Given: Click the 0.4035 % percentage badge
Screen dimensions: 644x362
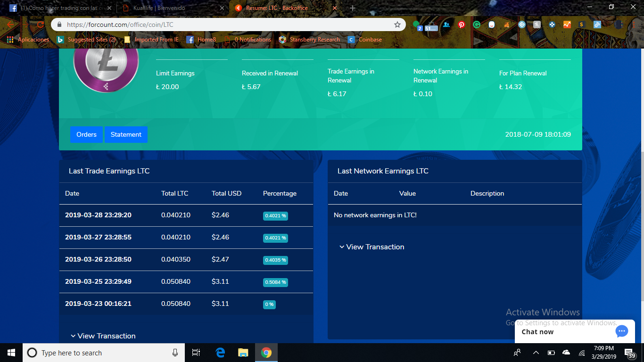Looking at the screenshot, I should pos(275,260).
